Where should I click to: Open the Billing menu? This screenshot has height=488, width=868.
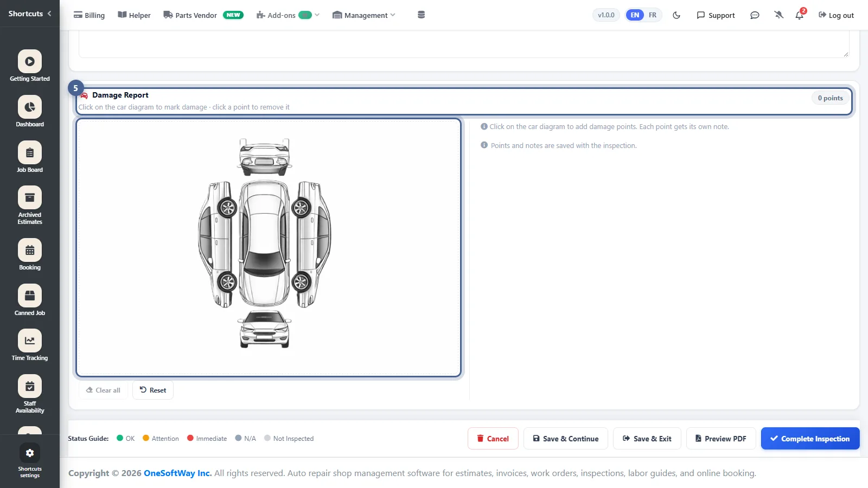[90, 15]
